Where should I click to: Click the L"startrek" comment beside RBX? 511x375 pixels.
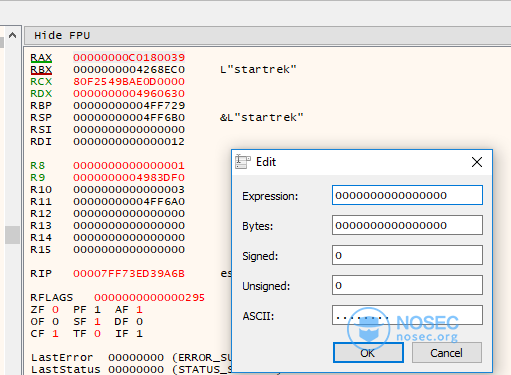pos(258,70)
